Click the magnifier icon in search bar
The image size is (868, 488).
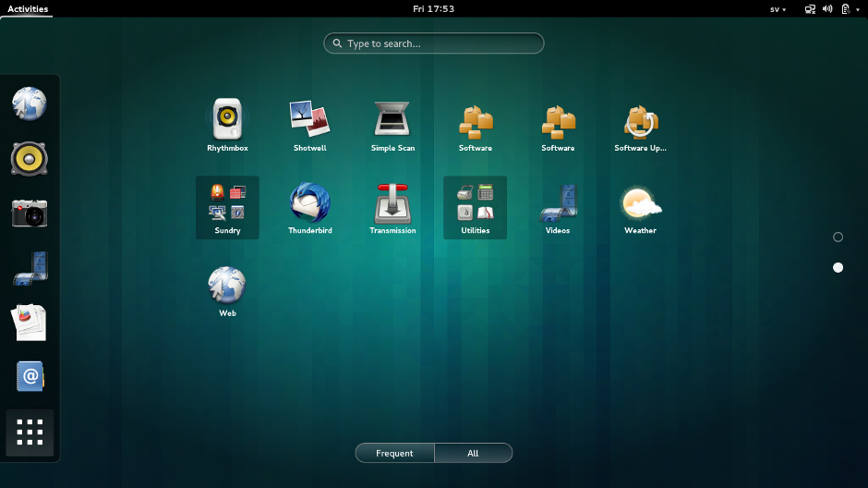point(337,43)
